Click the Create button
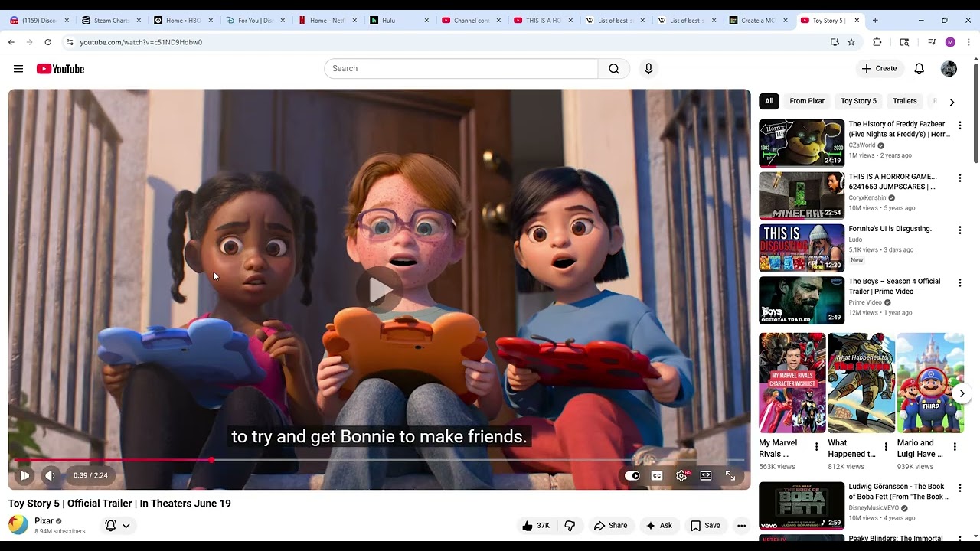980x551 pixels. (x=879, y=69)
